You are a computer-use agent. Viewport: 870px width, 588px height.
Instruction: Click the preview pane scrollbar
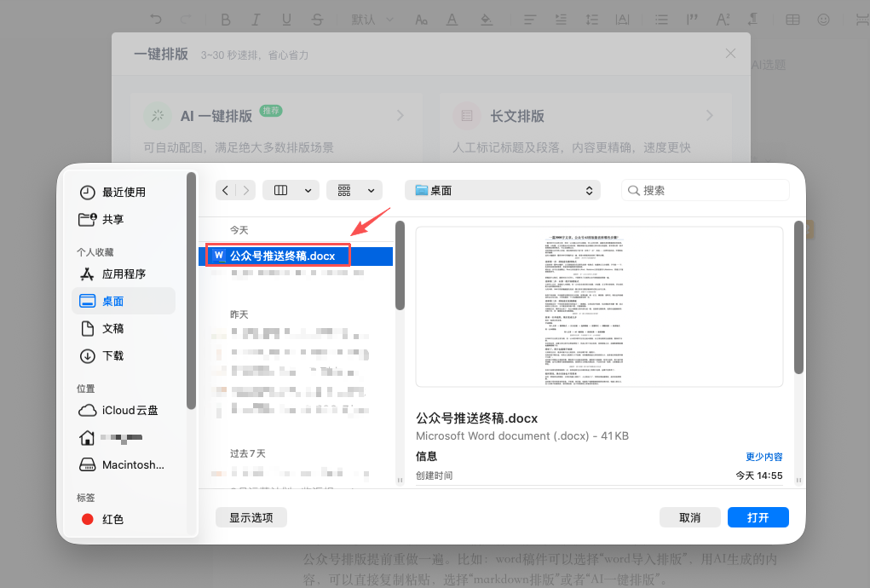pos(798,297)
